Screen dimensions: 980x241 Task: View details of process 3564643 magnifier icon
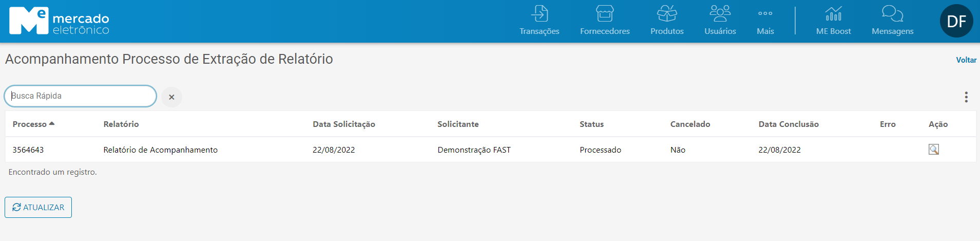click(x=933, y=150)
